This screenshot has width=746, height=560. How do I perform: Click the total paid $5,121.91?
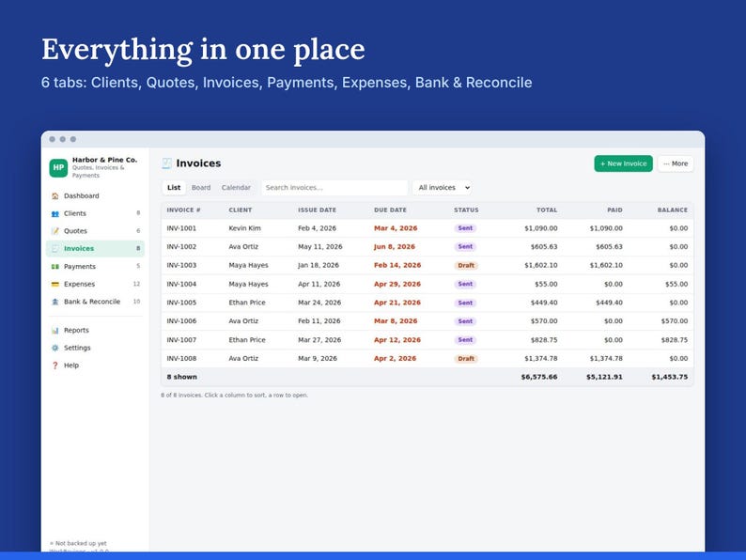[604, 377]
